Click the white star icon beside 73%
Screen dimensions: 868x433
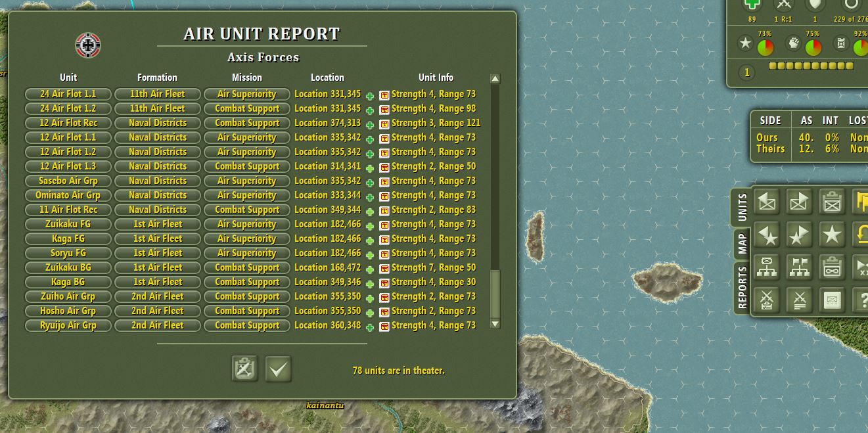(x=745, y=44)
